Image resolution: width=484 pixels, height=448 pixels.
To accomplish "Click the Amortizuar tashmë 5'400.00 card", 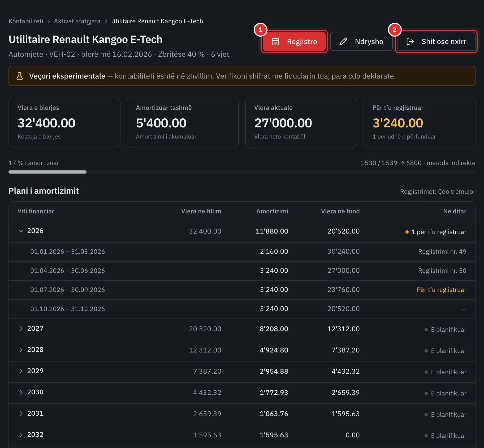I will tap(183, 122).
